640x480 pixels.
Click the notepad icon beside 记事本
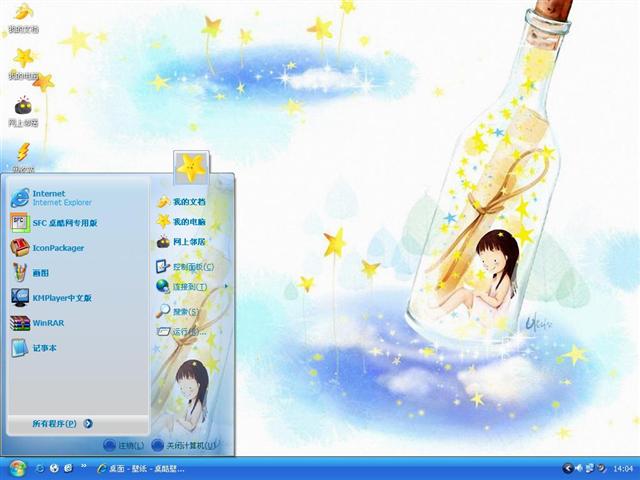tap(19, 348)
